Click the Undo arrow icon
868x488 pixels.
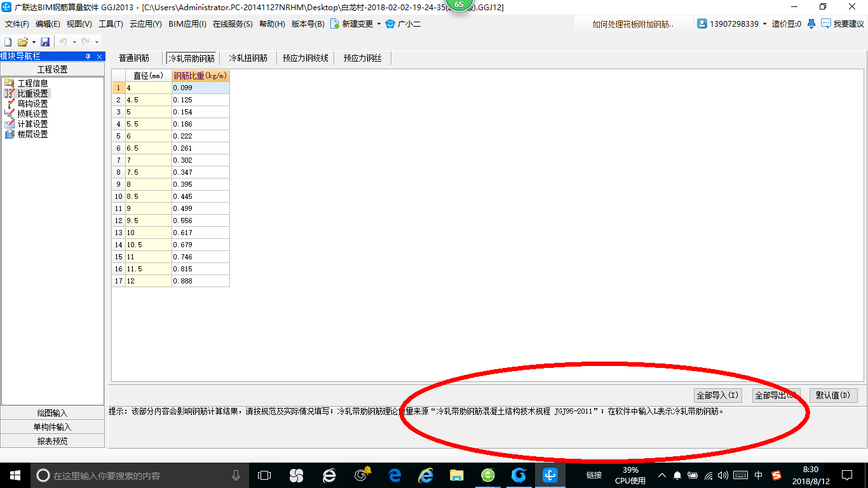tap(64, 42)
